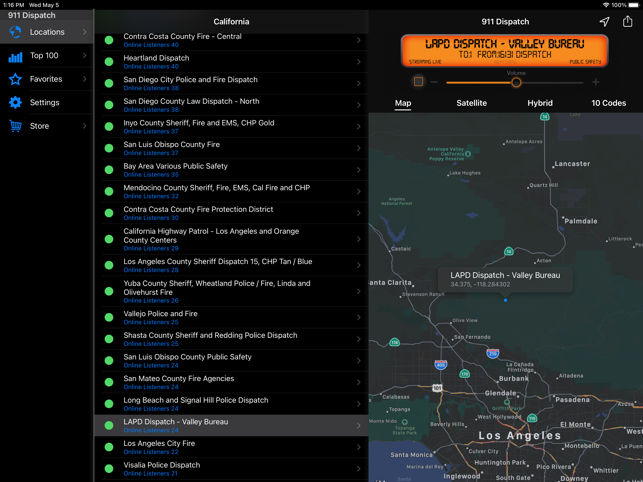Click the blue station pin on map

pos(506,300)
